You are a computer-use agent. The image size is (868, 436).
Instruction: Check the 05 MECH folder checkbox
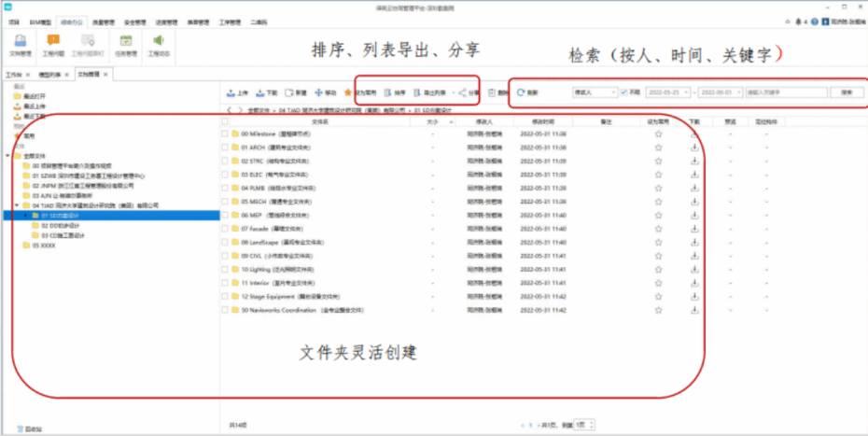(225, 202)
